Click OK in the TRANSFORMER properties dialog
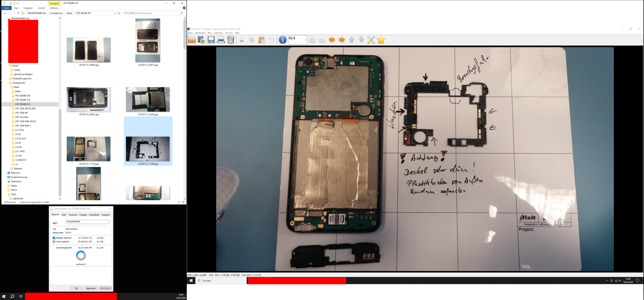Image resolution: width=644 pixels, height=300 pixels. tap(76, 288)
